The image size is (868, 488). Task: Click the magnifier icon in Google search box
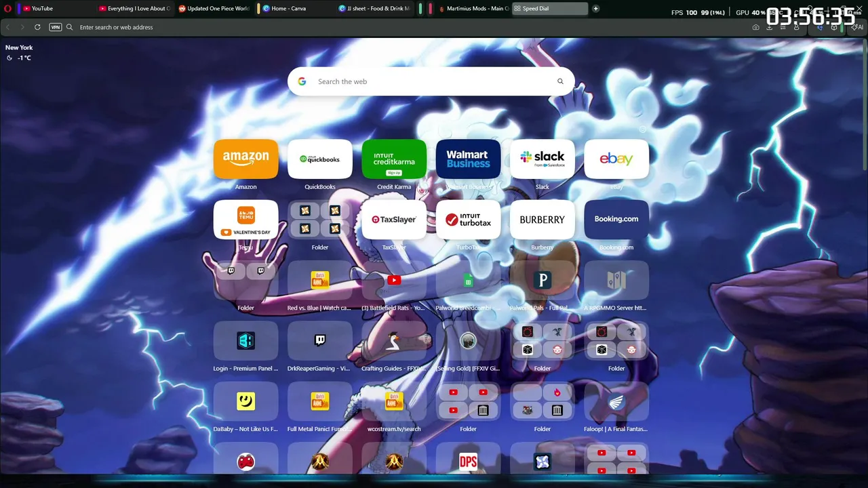coord(560,81)
